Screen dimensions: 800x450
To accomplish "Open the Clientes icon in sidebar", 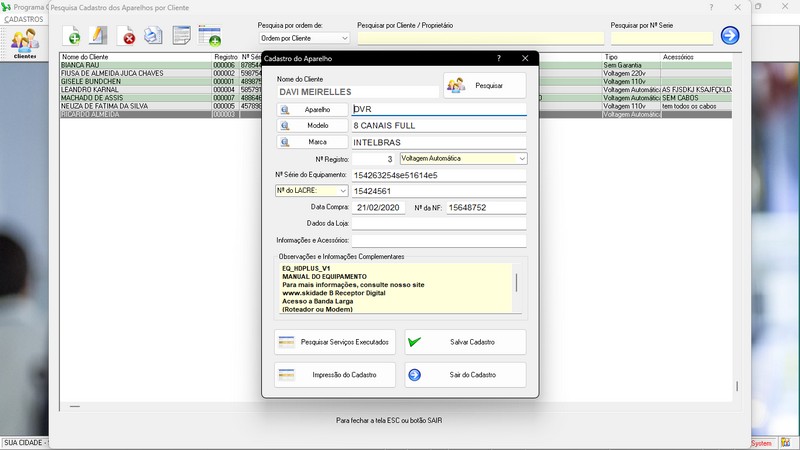I will (25, 42).
